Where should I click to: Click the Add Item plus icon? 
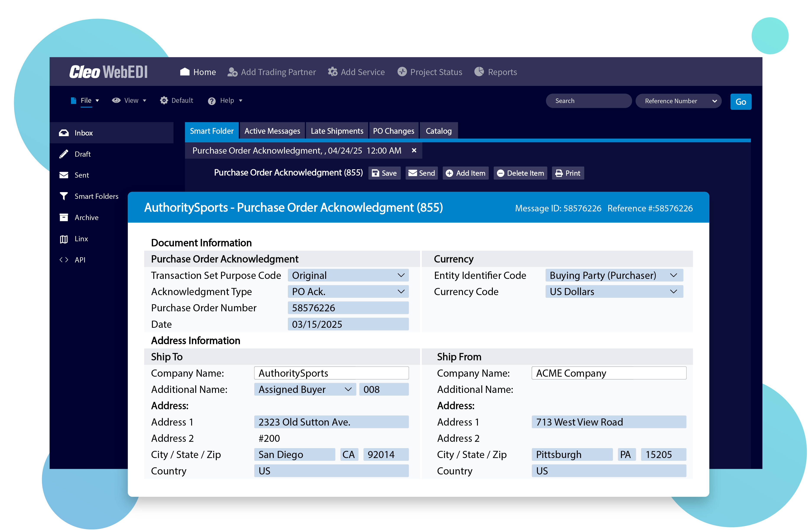(449, 173)
